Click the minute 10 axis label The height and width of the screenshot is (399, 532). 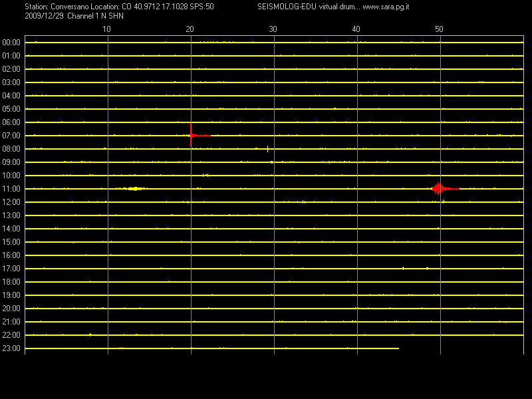pos(106,29)
